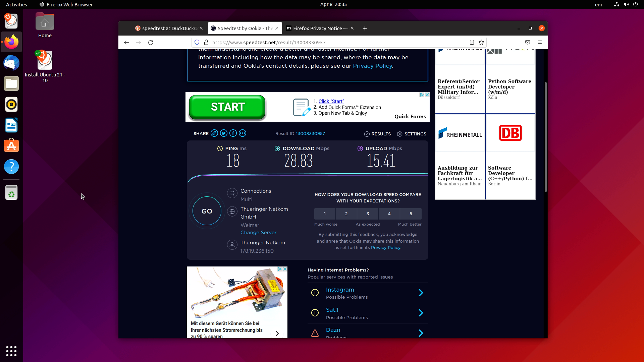Select Speedtest by Ookla tab
The image size is (644, 362).
click(x=245, y=28)
